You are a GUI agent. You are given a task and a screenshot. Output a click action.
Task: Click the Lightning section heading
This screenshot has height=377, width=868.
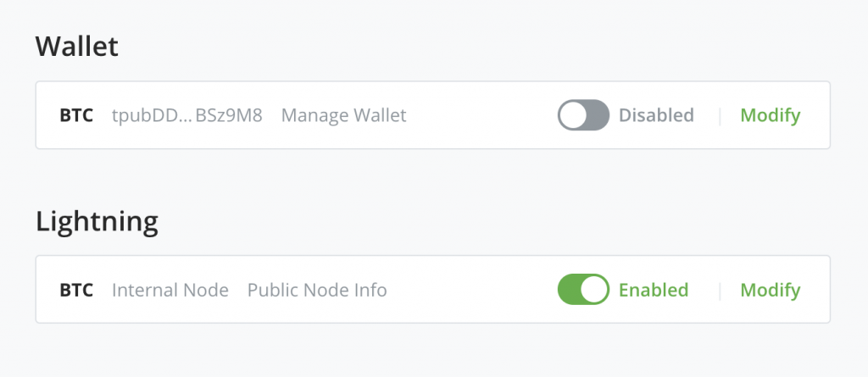coord(97,222)
